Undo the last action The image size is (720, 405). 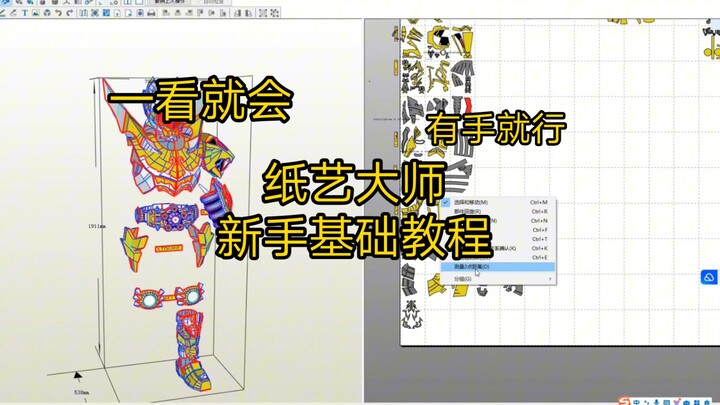click(x=58, y=13)
